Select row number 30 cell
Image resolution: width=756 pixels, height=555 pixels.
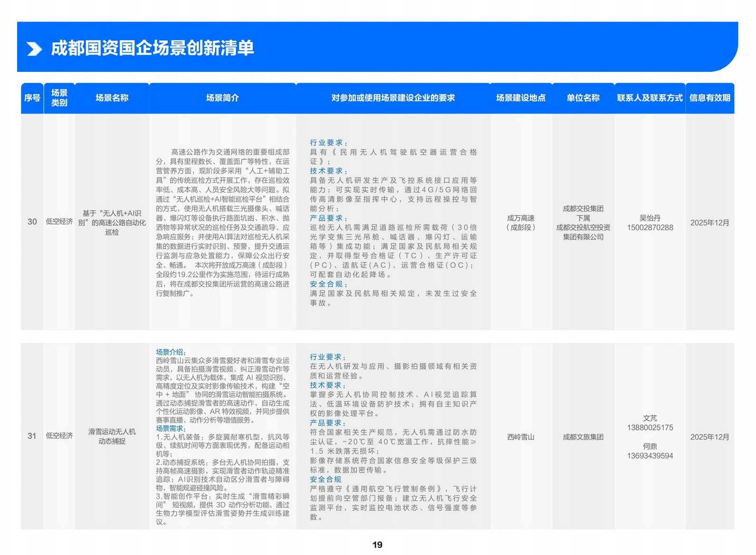(x=32, y=222)
